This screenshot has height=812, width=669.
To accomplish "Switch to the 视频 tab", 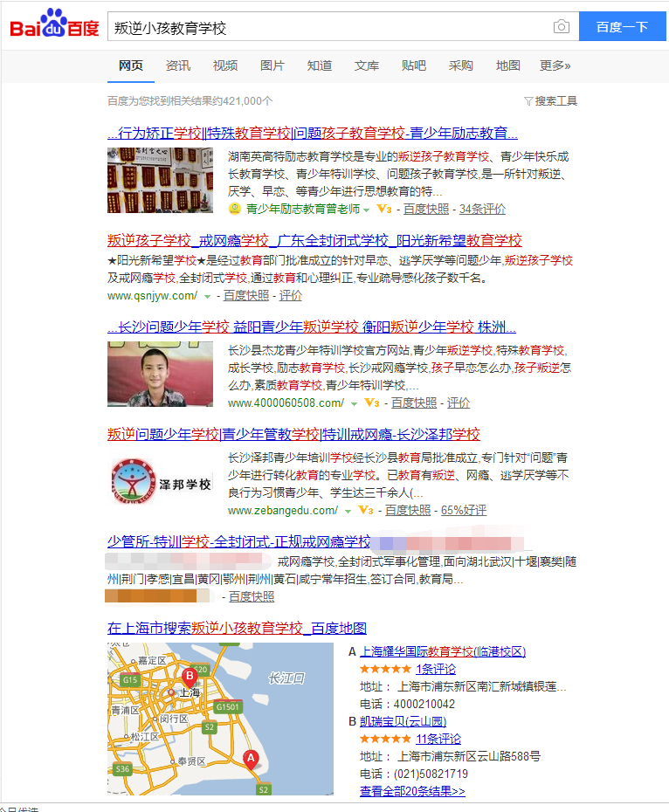I will (225, 65).
